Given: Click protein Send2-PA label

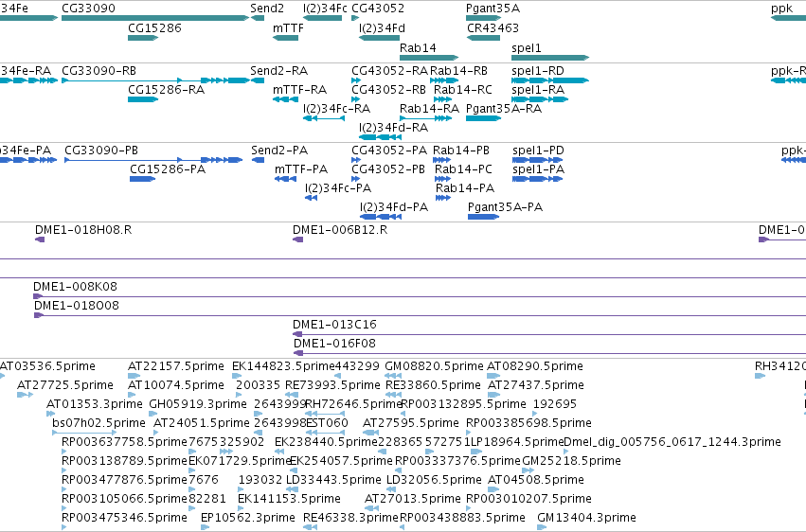Looking at the screenshot, I should (x=279, y=150).
